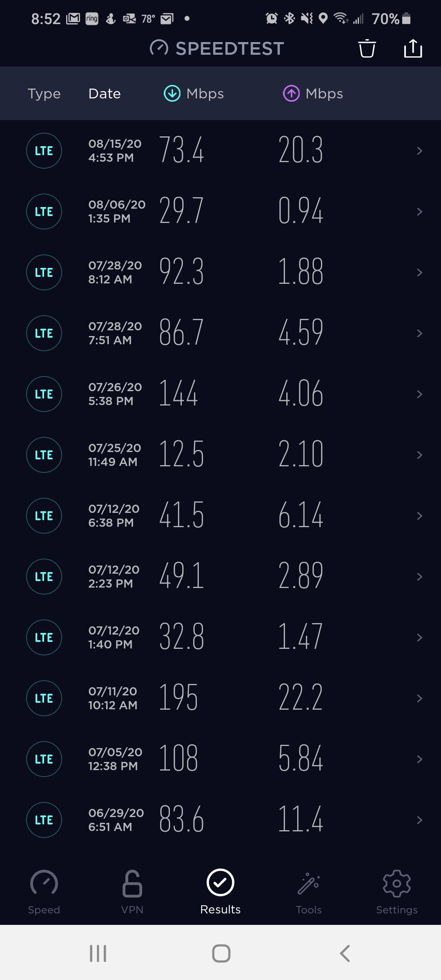This screenshot has height=980, width=441.
Task: Open the Speed gauge tab
Action: [x=44, y=893]
